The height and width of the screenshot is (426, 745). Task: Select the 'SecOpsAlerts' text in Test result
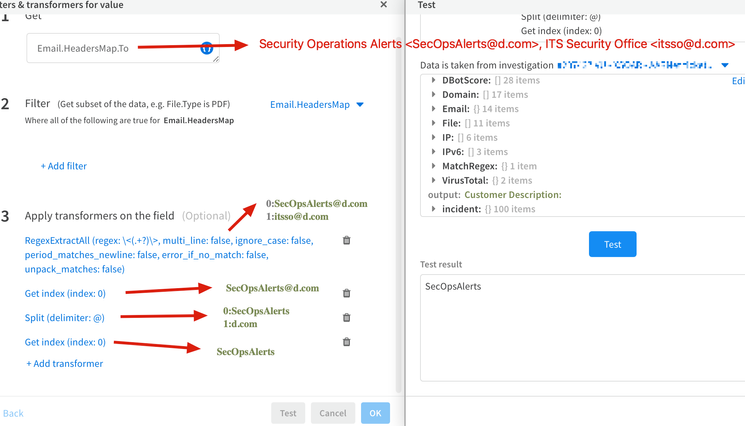click(453, 286)
